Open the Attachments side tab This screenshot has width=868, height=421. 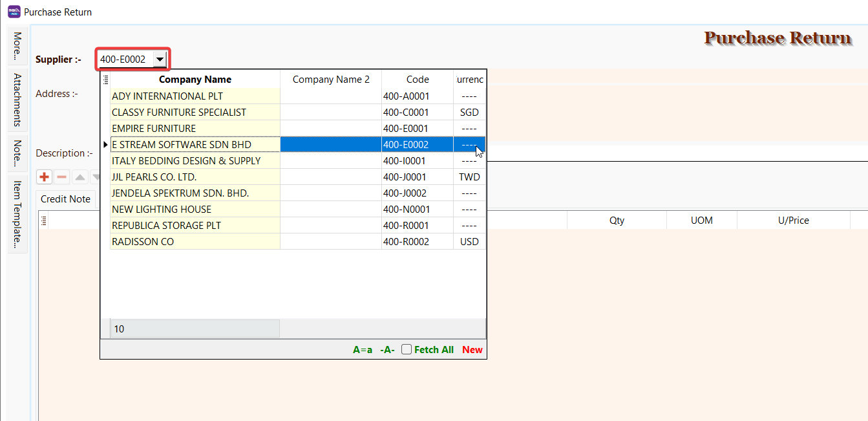17,100
